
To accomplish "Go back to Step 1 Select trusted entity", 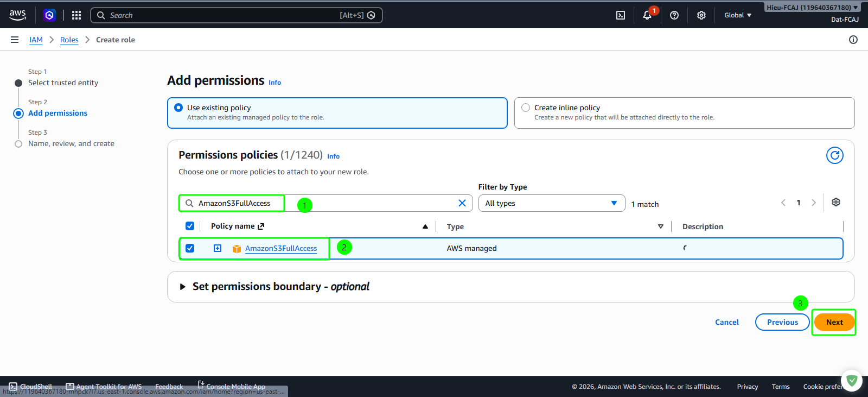I will (63, 83).
